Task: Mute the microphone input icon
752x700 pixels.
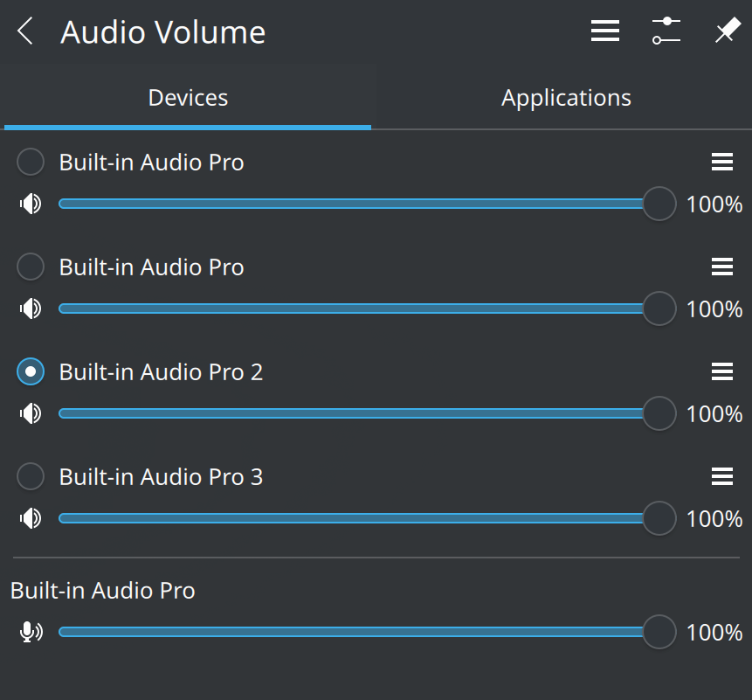Action: click(x=31, y=632)
